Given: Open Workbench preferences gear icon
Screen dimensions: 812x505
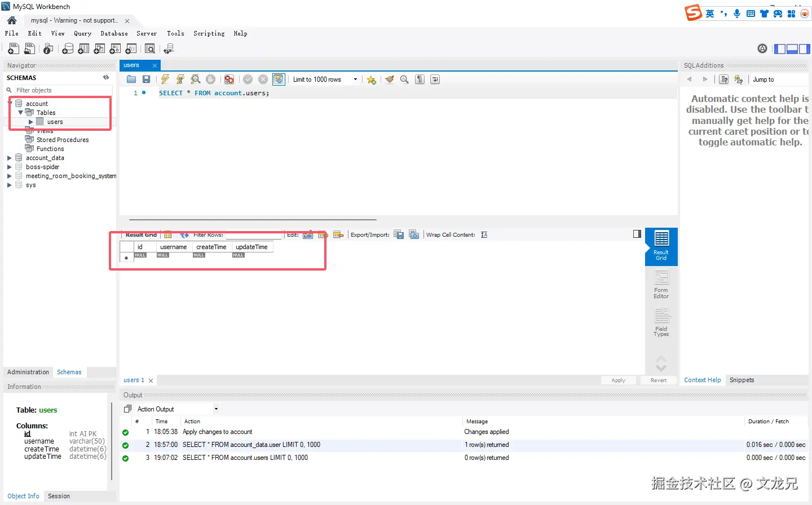Looking at the screenshot, I should tap(762, 49).
